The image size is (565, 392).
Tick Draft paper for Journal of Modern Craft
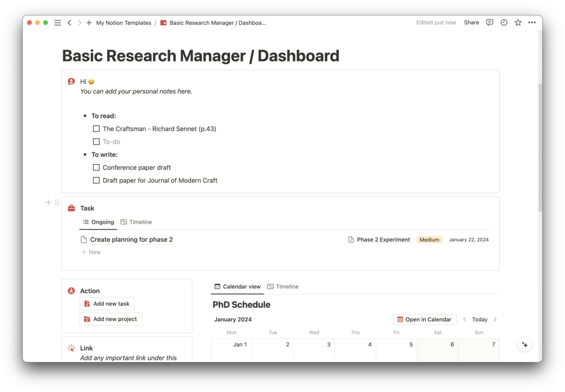(96, 181)
